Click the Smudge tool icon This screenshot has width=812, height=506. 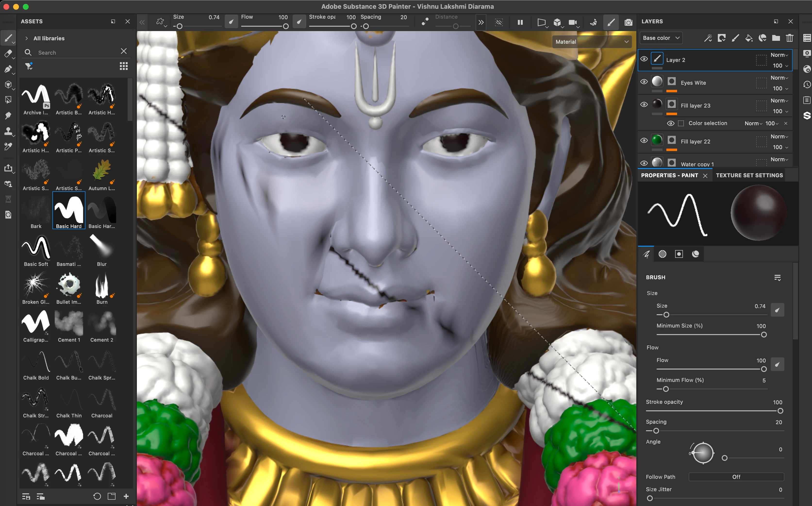pos(8,116)
